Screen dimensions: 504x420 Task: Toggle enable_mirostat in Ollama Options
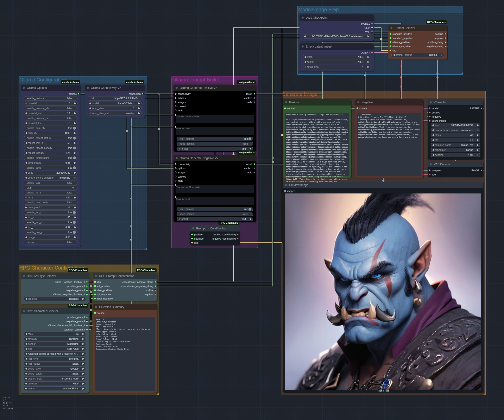pos(51,98)
